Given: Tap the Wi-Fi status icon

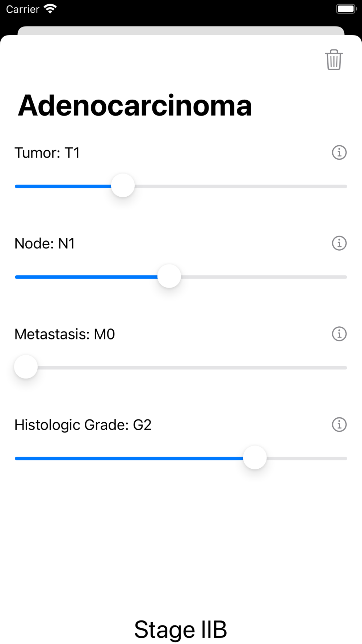Looking at the screenshot, I should pyautogui.click(x=50, y=9).
